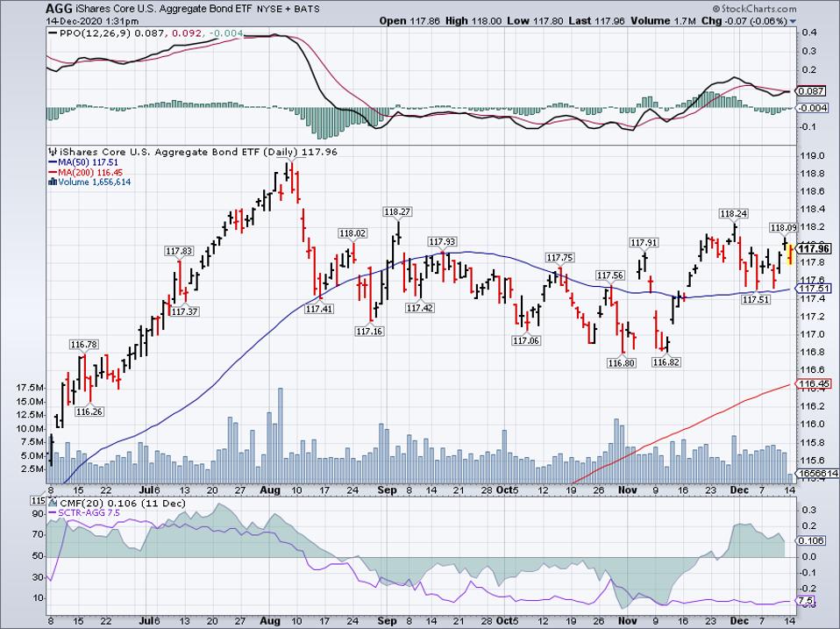Click the 50 SCTR scale label
Image resolution: width=840 pixels, height=629 pixels.
[39, 556]
